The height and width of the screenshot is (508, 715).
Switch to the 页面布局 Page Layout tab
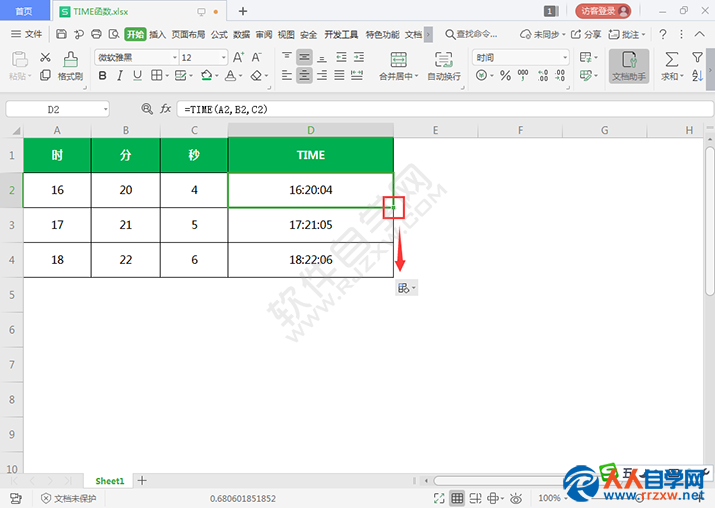(188, 34)
